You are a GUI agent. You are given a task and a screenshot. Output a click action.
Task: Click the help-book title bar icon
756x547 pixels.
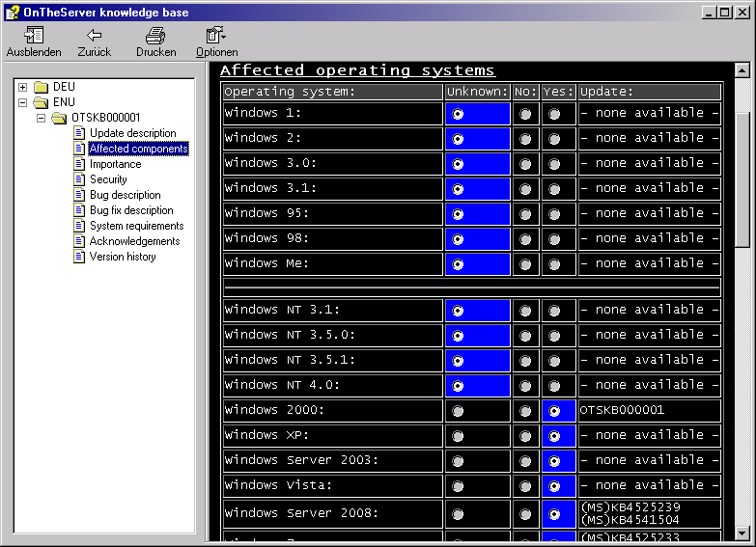[13, 12]
